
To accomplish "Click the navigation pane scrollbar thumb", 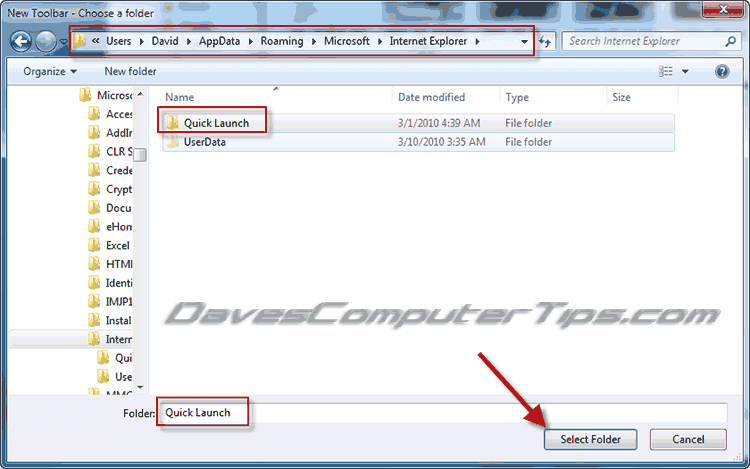I will point(140,155).
